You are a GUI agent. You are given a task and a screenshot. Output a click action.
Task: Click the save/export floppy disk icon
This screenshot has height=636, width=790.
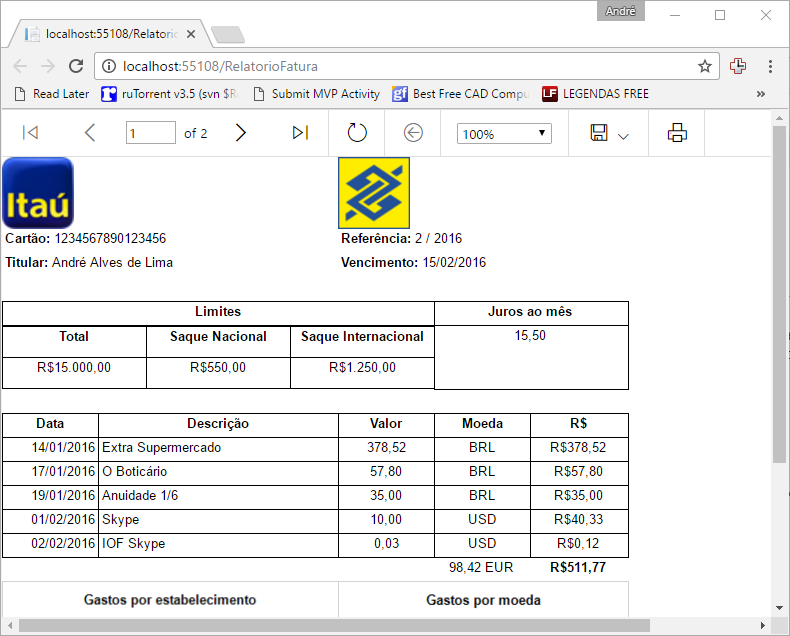pos(599,133)
